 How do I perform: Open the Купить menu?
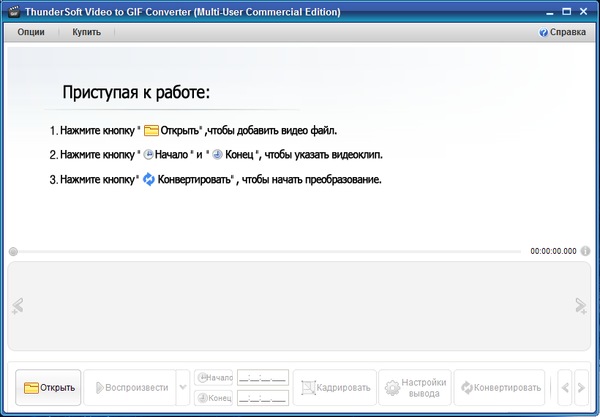86,32
